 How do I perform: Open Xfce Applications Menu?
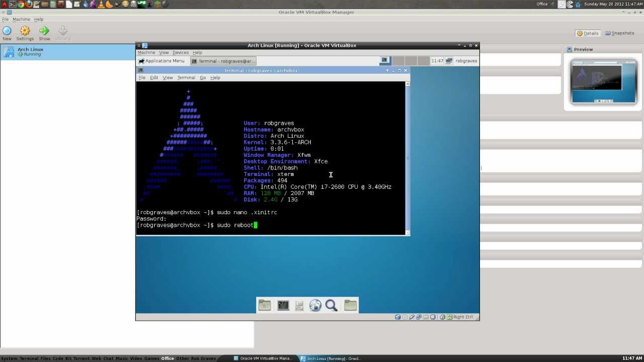[162, 61]
